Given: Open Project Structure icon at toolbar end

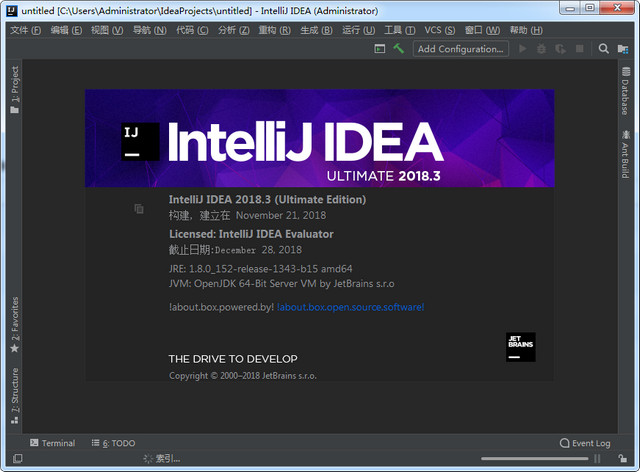Looking at the screenshot, I should pos(625,48).
